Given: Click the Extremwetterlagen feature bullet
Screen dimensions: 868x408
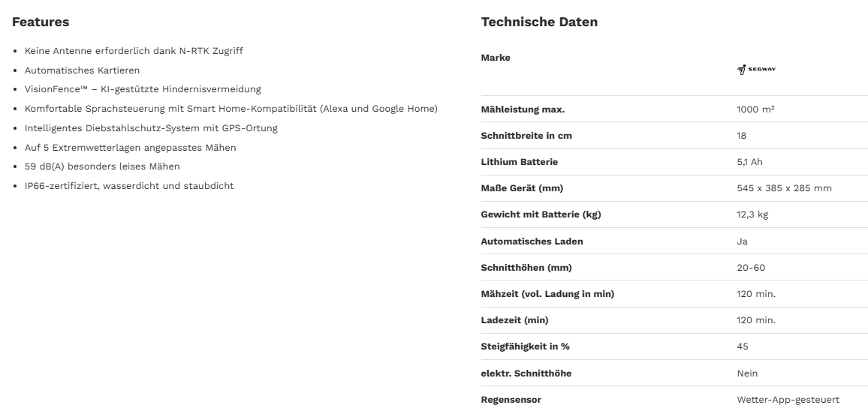Looking at the screenshot, I should 130,148.
